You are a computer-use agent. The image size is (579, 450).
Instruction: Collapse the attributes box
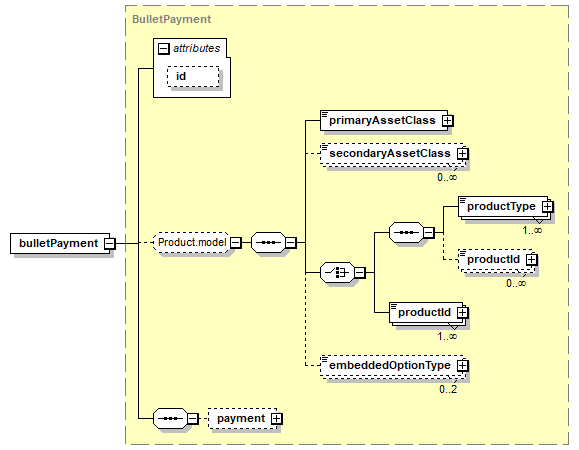pyautogui.click(x=164, y=49)
